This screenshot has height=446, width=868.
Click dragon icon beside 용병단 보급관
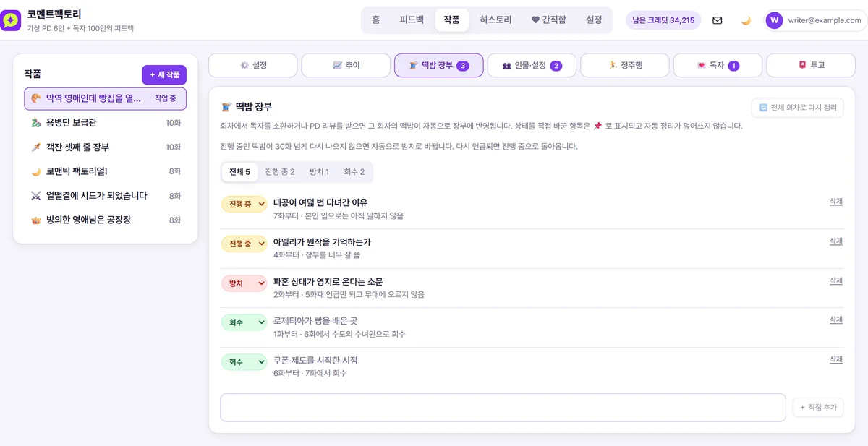click(x=36, y=123)
